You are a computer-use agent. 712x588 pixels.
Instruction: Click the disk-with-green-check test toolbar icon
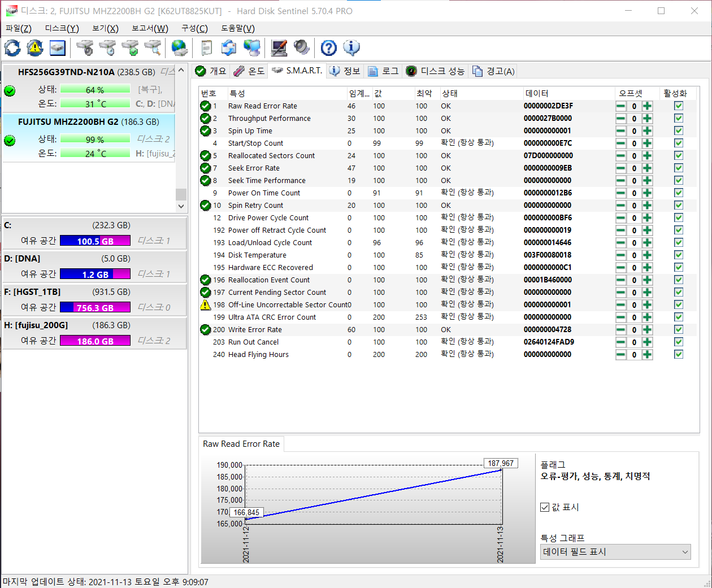click(x=130, y=48)
